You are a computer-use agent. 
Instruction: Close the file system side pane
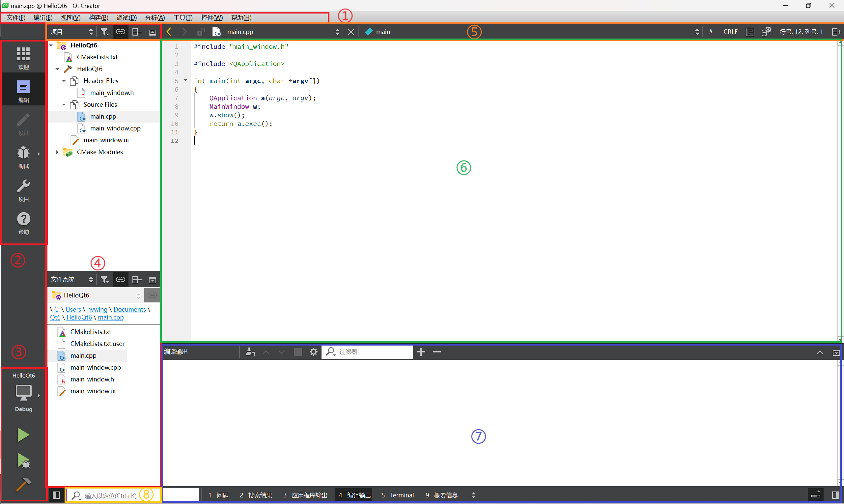pos(153,280)
